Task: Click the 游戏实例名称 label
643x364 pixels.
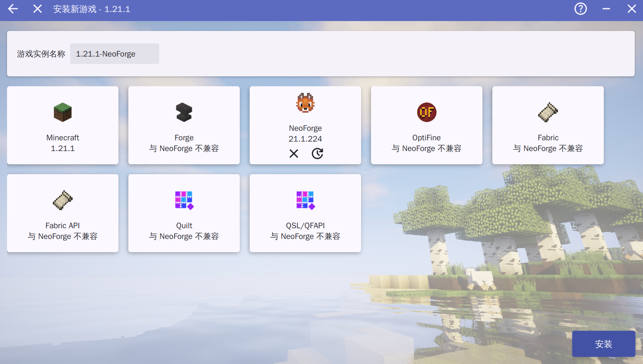Action: [41, 54]
